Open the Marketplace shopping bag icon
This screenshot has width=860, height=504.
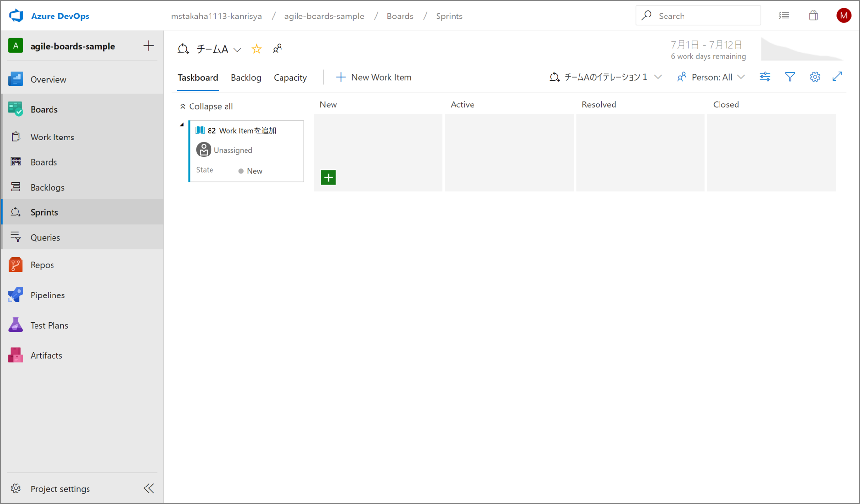click(814, 15)
